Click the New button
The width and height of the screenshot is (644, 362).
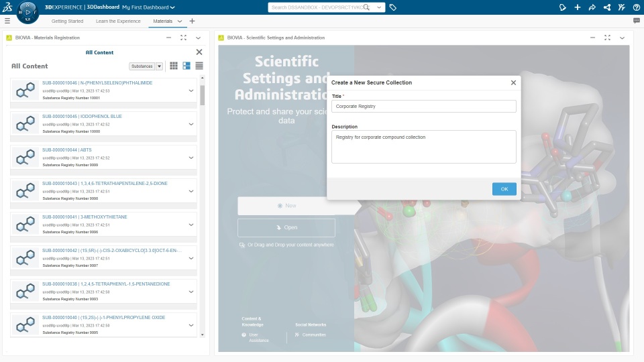[x=286, y=206]
